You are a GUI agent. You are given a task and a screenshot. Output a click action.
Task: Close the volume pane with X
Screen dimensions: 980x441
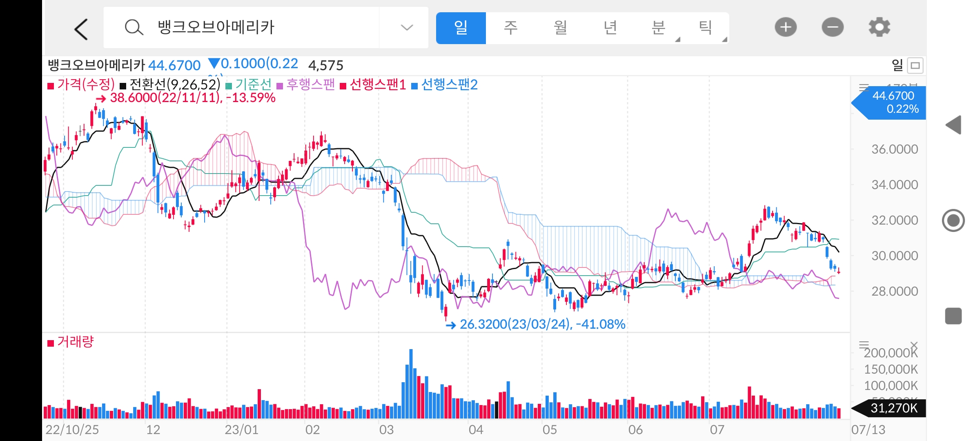[914, 345]
